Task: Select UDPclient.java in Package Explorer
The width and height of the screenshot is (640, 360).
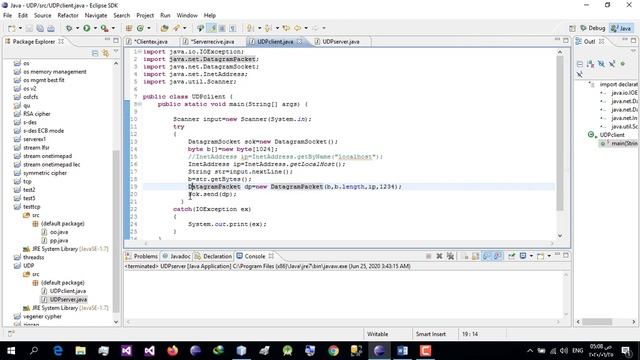Action: point(68,291)
